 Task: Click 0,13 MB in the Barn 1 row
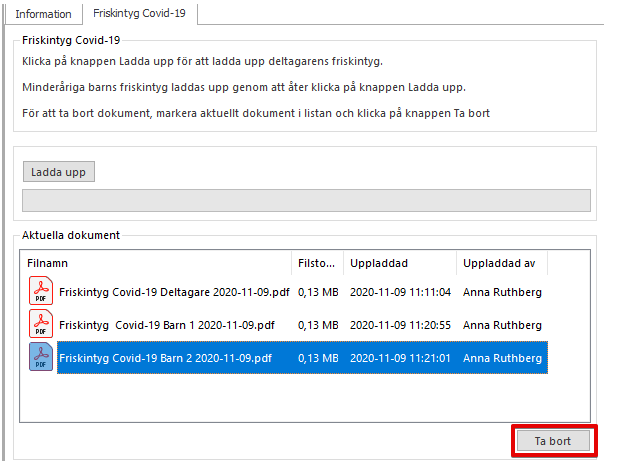click(x=318, y=325)
